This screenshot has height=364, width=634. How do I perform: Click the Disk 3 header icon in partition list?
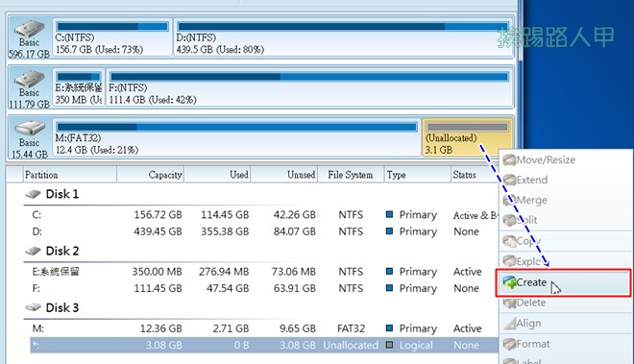pos(34,307)
